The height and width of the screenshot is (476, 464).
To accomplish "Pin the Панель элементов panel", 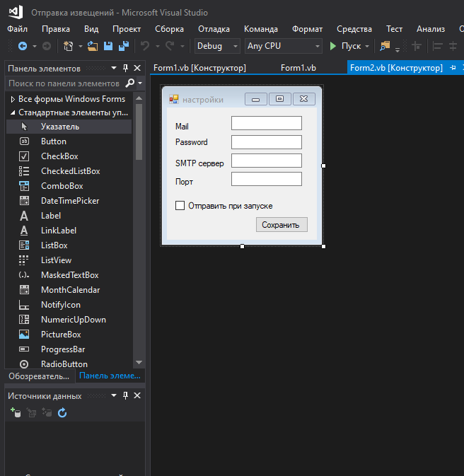I will pos(126,68).
